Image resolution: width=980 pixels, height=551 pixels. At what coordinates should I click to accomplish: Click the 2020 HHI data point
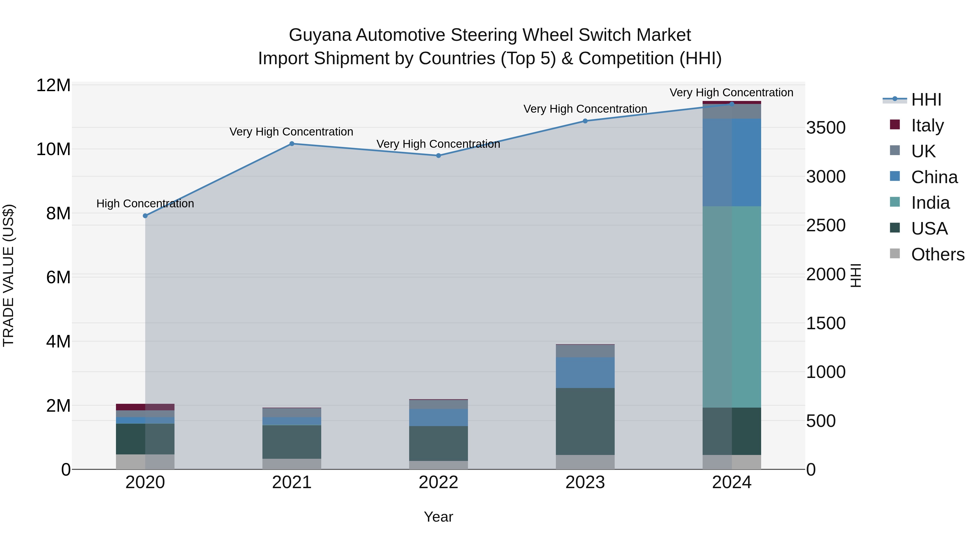[x=145, y=216]
